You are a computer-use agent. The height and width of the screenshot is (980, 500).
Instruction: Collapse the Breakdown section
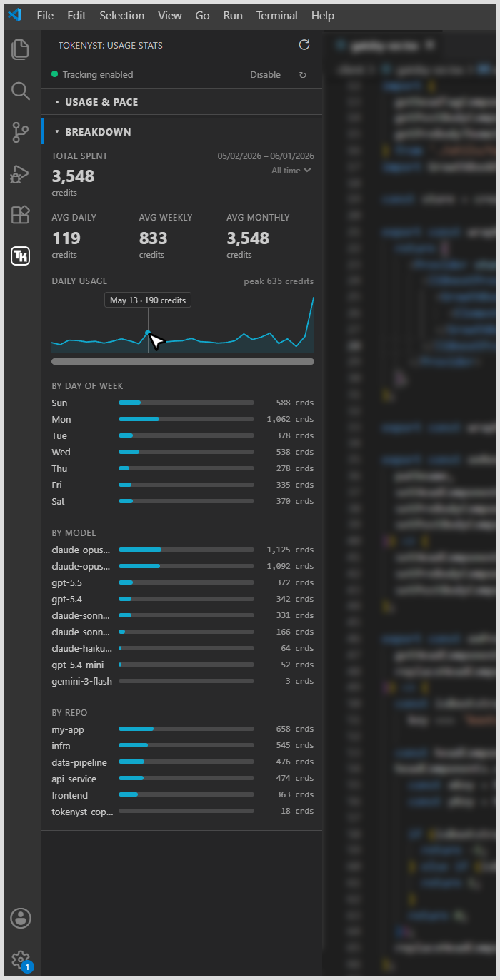pyautogui.click(x=182, y=132)
